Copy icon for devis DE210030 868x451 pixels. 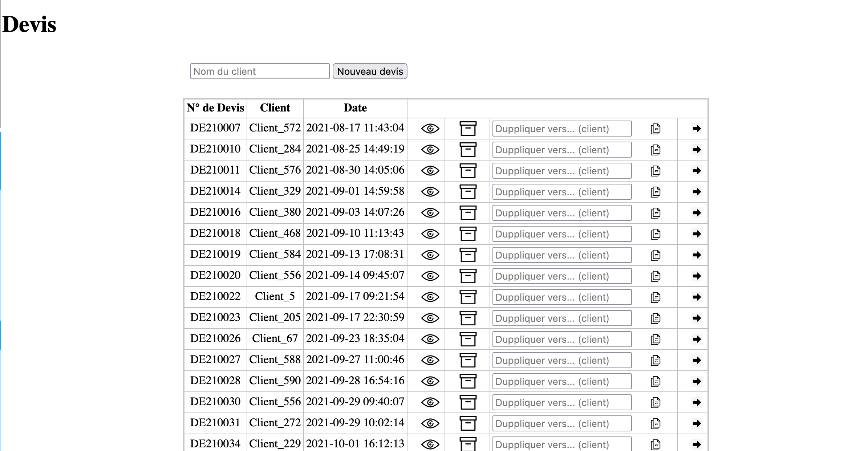pyautogui.click(x=656, y=402)
